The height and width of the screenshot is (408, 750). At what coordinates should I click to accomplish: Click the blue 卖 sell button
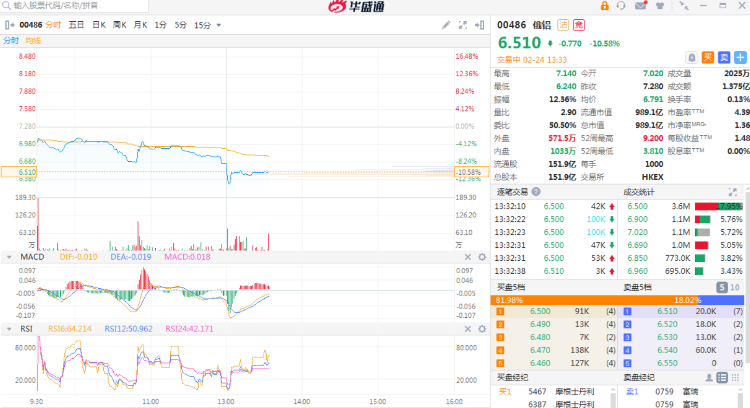pos(724,58)
